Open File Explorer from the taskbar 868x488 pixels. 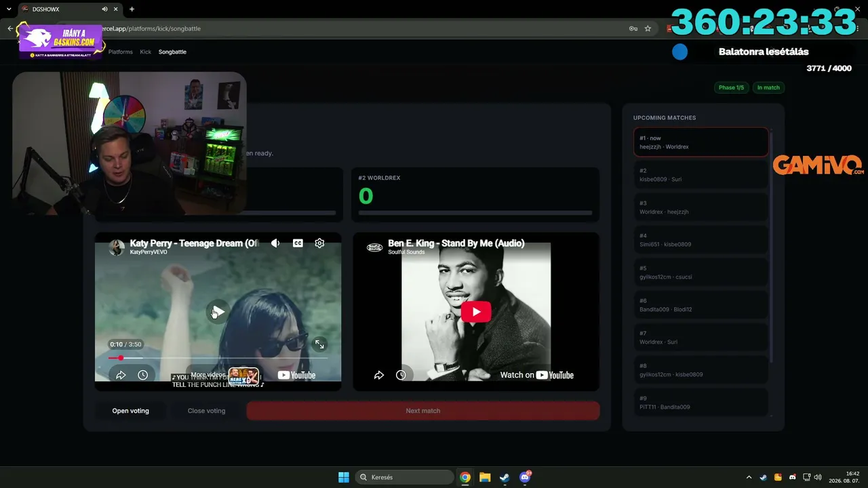485,477
